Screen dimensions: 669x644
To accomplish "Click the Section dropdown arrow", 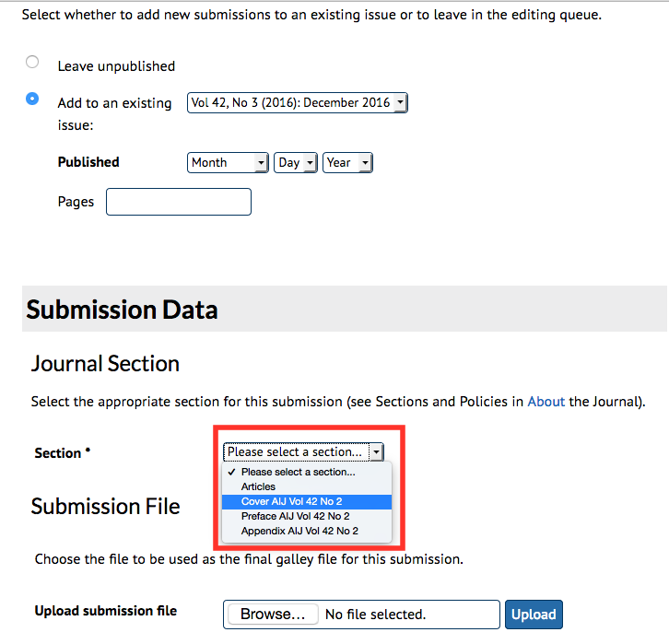I will pos(376,452).
